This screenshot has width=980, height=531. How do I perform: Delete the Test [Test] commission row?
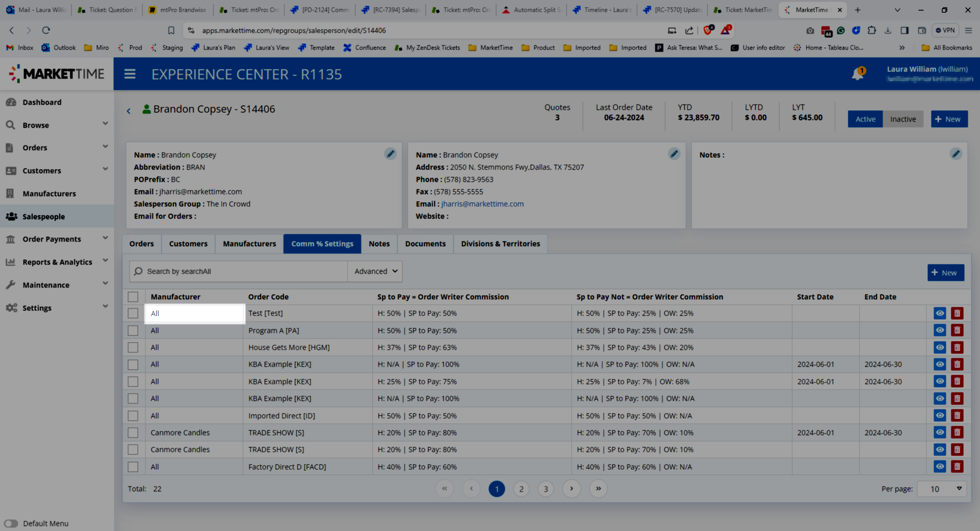click(957, 313)
